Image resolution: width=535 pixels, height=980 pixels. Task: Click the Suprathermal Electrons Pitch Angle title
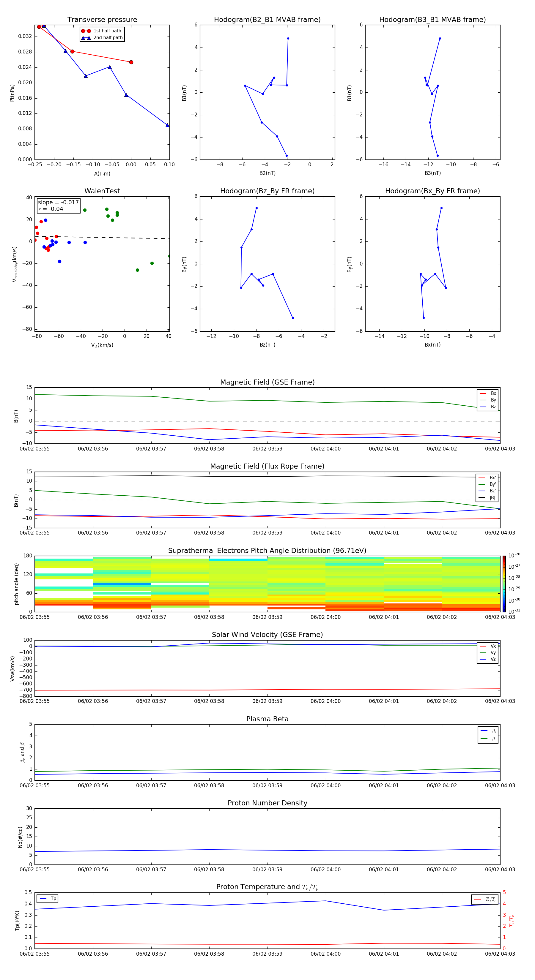point(267,551)
